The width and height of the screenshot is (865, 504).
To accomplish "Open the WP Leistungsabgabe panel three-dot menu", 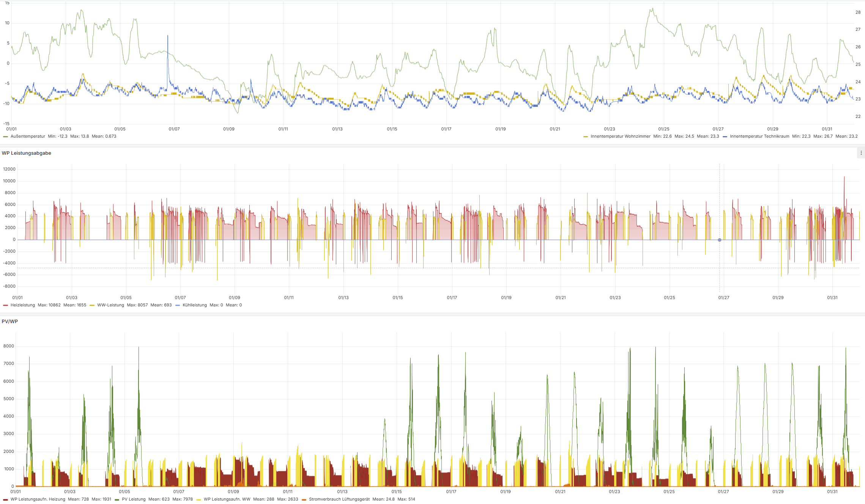I will coord(861,153).
